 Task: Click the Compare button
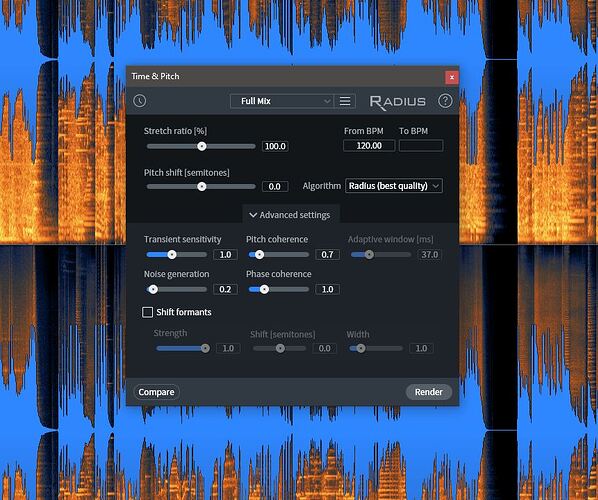(156, 392)
